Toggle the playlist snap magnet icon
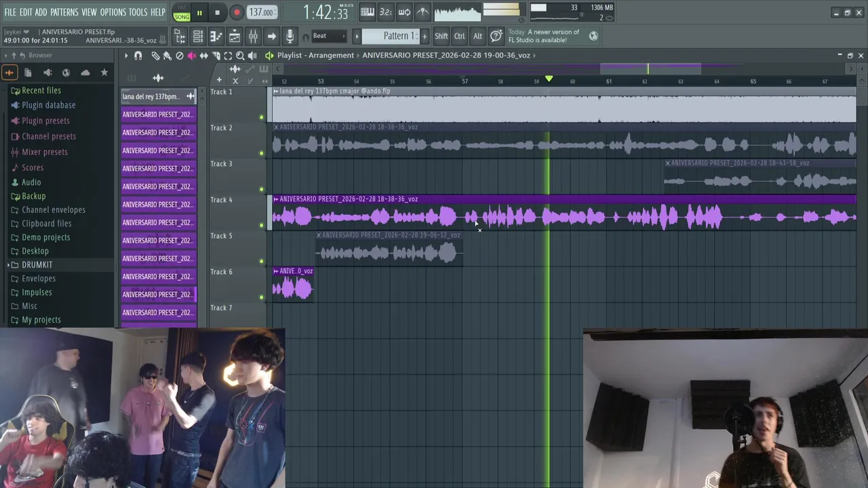The height and width of the screenshot is (488, 868). (x=138, y=56)
